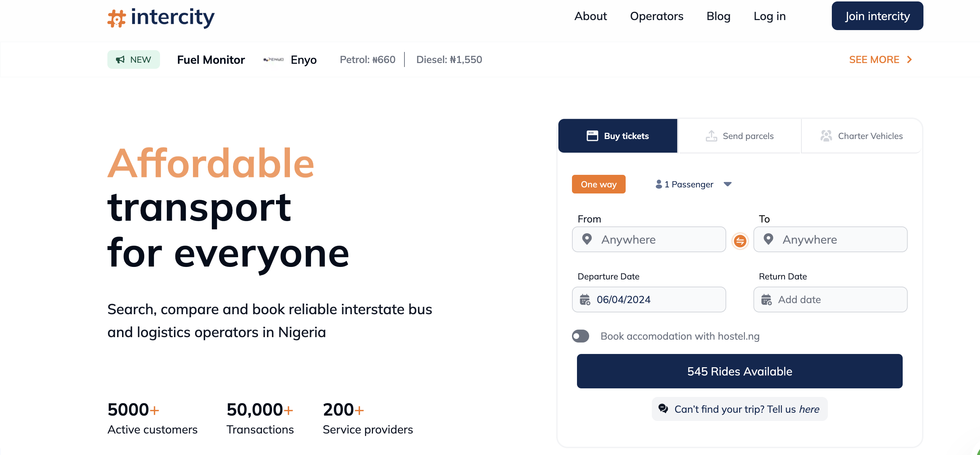Viewport: 980px width, 455px height.
Task: Click the 545 Rides Available button
Action: point(739,371)
